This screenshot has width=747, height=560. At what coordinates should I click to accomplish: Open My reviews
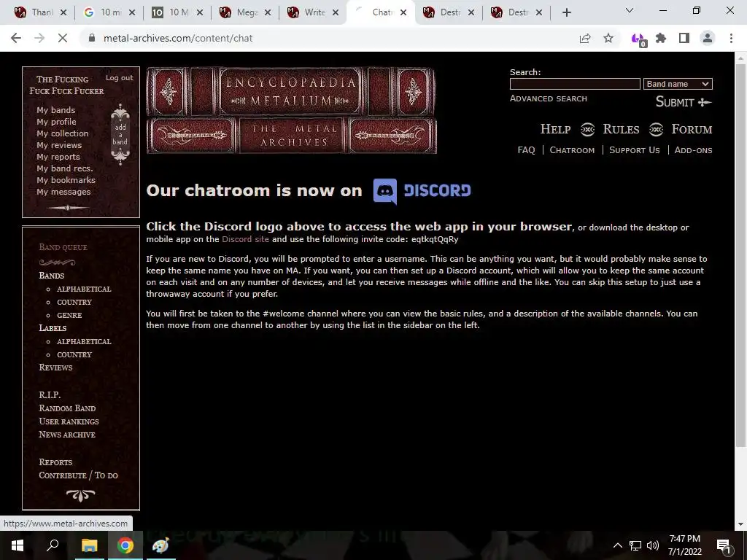point(59,145)
